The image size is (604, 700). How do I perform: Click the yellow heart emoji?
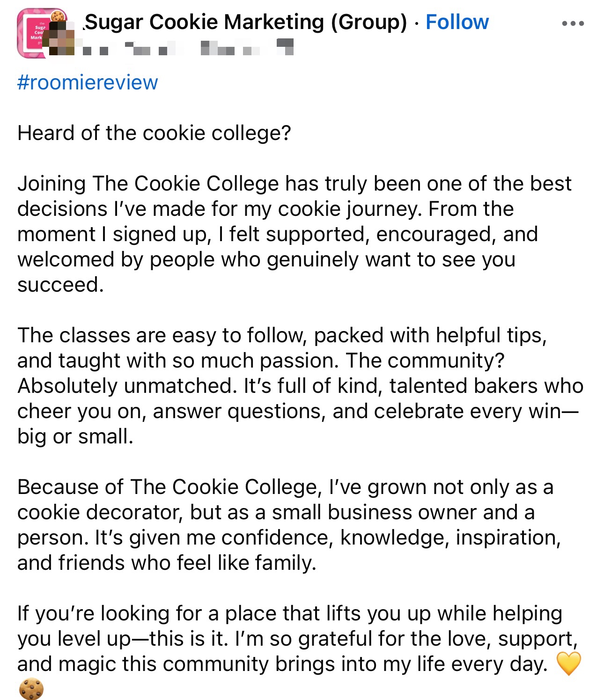(x=568, y=663)
